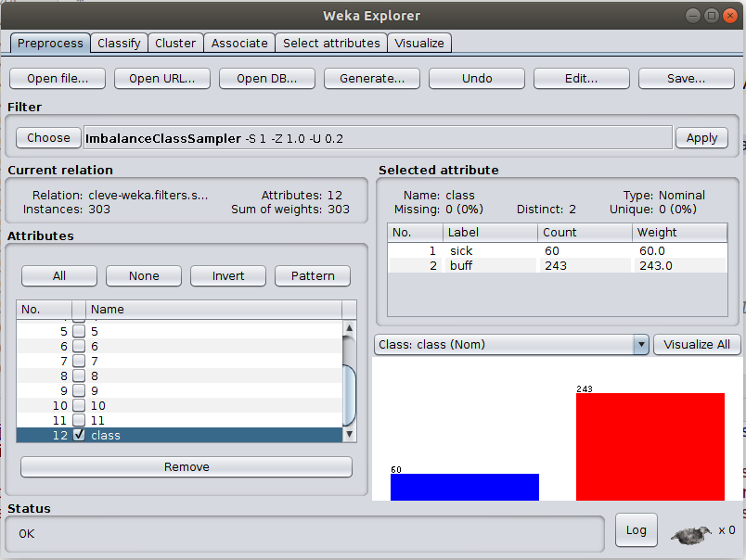The width and height of the screenshot is (746, 560).
Task: Remove the selected attributes
Action: coord(186,467)
